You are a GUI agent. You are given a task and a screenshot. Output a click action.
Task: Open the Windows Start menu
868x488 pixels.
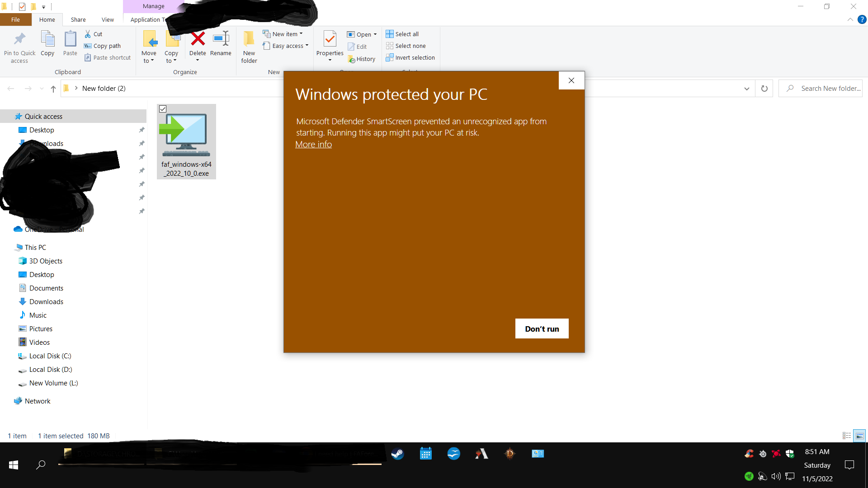point(14,465)
